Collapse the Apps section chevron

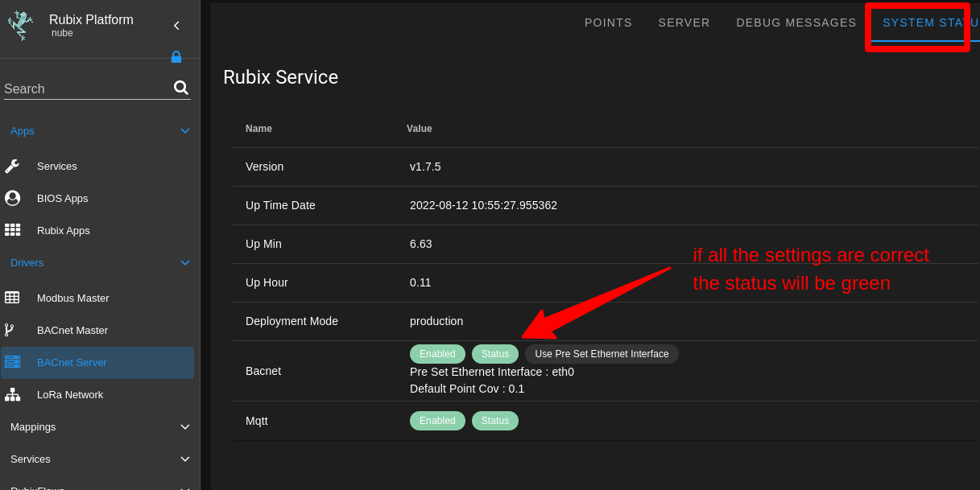click(185, 130)
